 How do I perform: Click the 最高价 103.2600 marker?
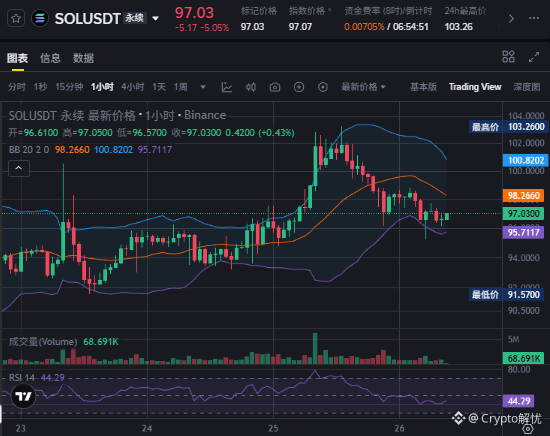coord(508,127)
